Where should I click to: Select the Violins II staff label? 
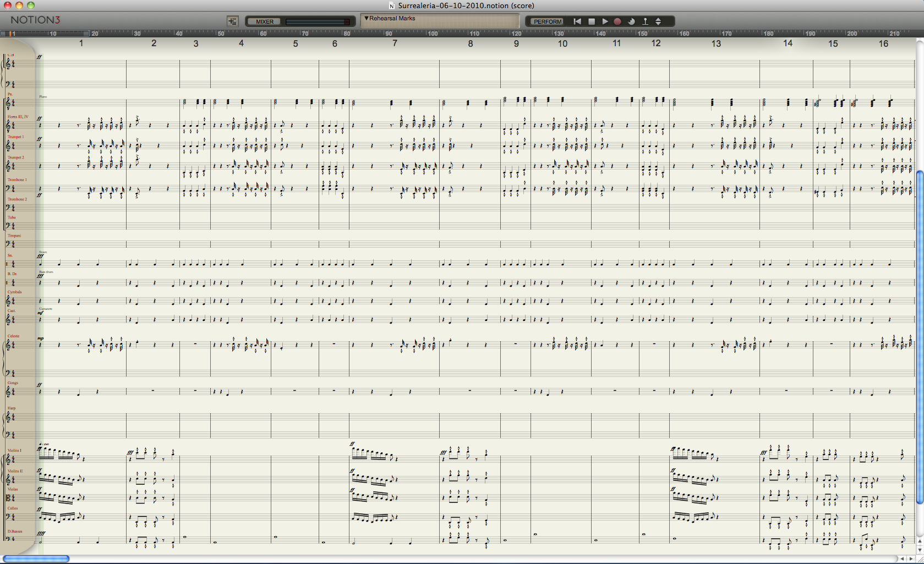[15, 471]
